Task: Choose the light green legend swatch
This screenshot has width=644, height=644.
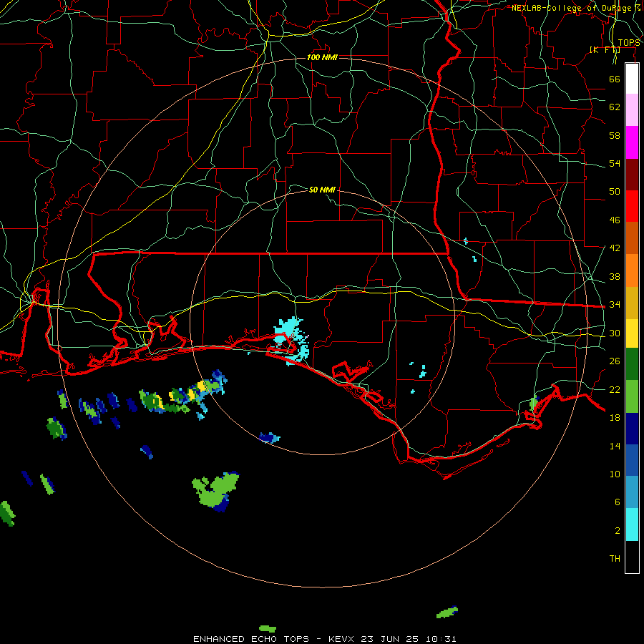Action: tap(632, 396)
